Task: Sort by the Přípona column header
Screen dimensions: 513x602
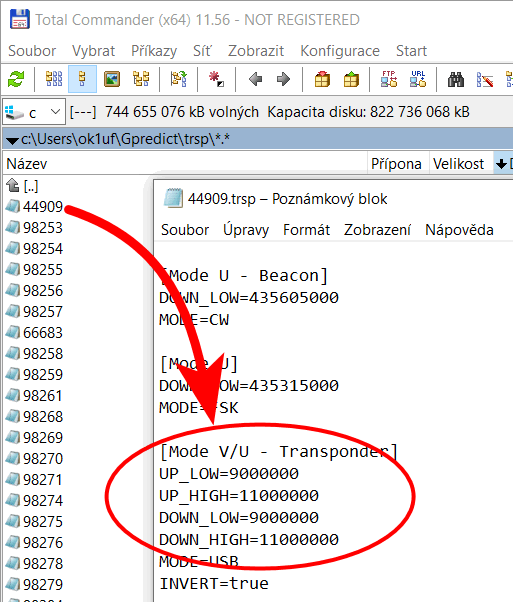Action: pos(396,164)
